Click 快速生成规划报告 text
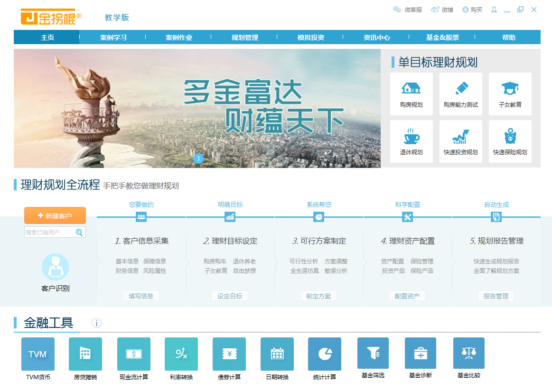The image size is (552, 392). 496,261
